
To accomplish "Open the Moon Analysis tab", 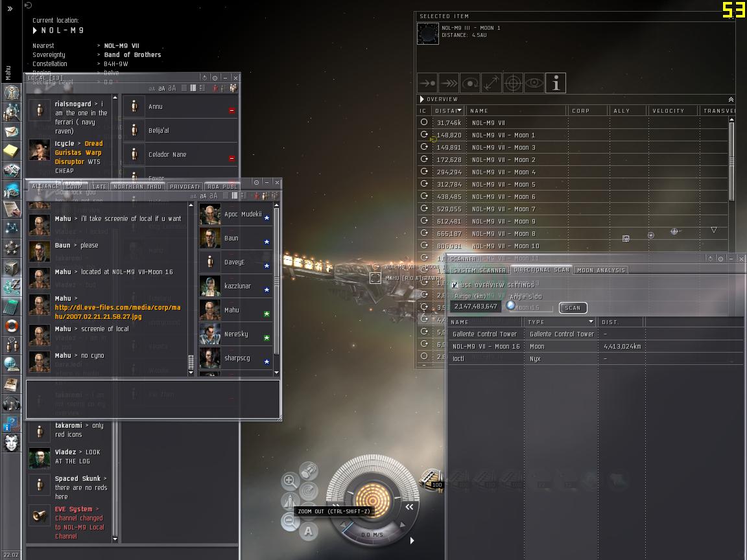I will (x=600, y=270).
